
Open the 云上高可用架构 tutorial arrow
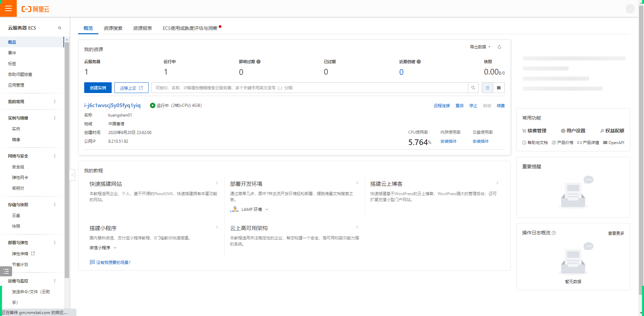357,227
